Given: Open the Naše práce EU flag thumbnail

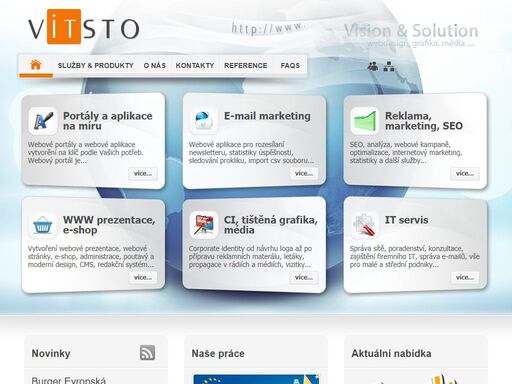Looking at the screenshot, I should [256, 379].
